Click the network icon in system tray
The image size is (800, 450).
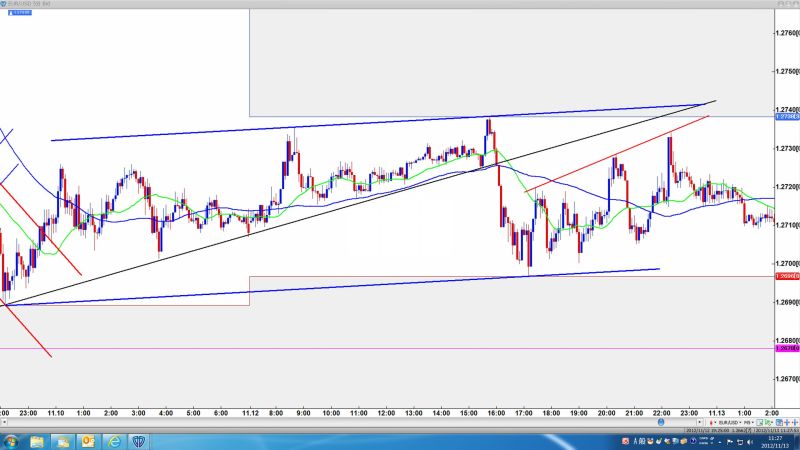coord(740,442)
